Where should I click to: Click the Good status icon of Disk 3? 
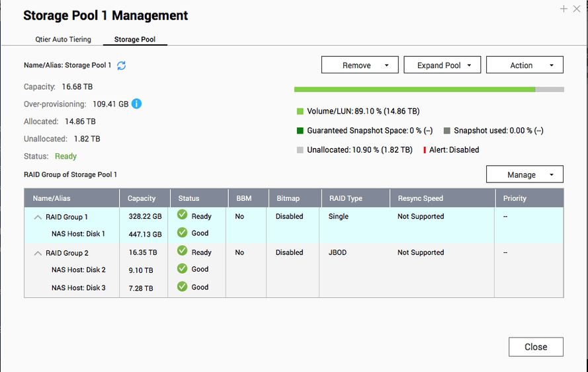coord(183,287)
